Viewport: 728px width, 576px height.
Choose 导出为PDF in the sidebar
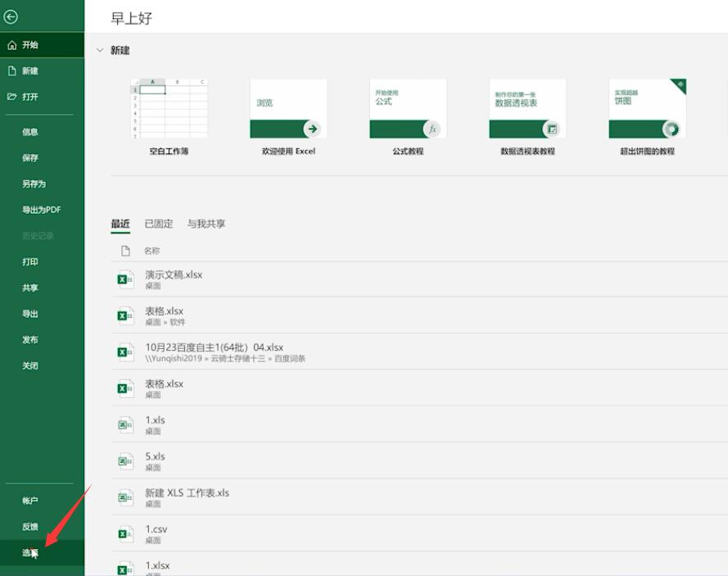click(x=43, y=210)
